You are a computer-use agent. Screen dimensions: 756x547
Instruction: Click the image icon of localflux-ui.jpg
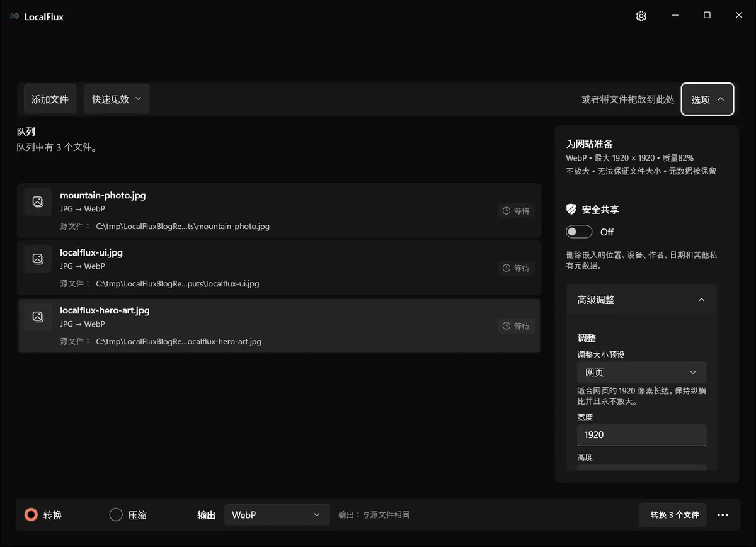tap(38, 259)
